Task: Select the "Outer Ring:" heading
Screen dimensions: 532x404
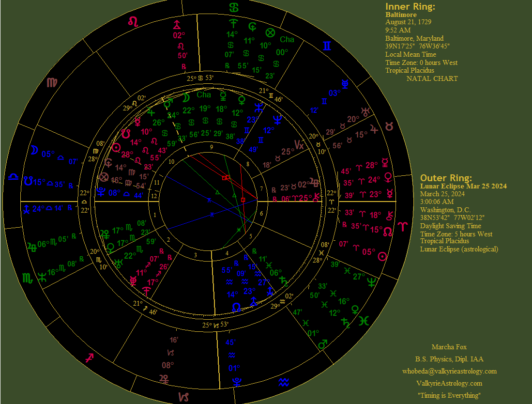Action: coord(445,178)
